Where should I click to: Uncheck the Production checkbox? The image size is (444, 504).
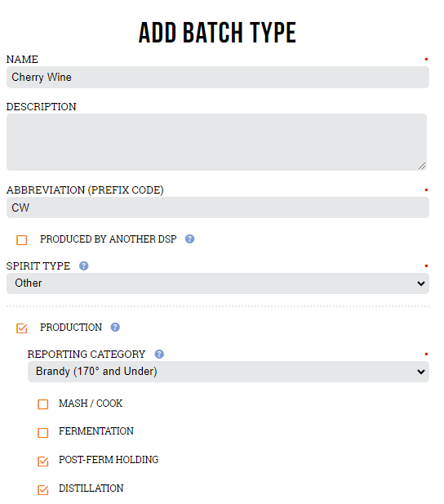tap(22, 328)
